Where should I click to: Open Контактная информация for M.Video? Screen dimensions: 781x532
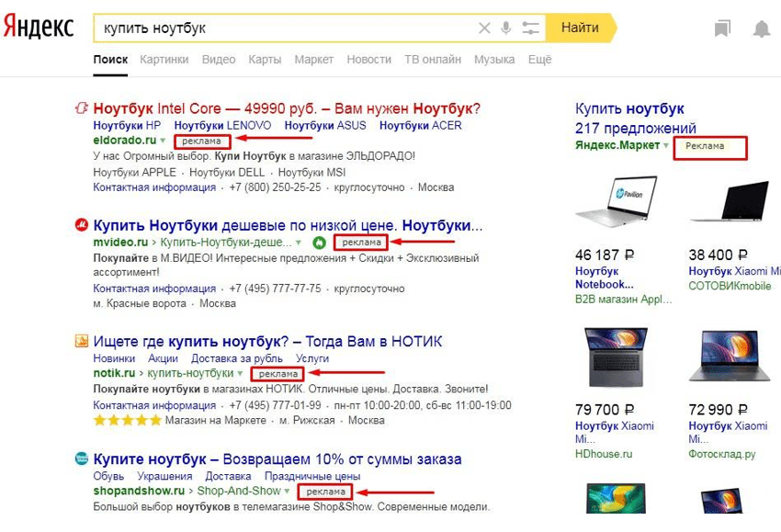154,289
